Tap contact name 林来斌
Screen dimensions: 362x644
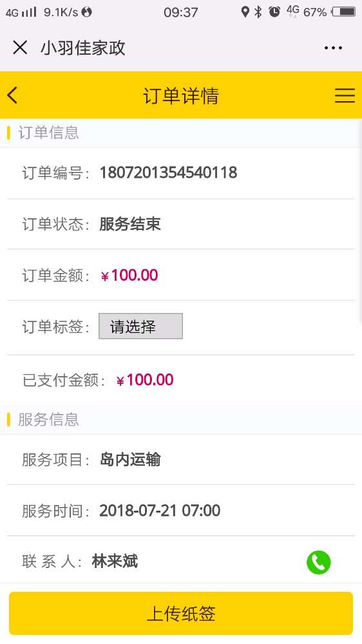tap(115, 561)
